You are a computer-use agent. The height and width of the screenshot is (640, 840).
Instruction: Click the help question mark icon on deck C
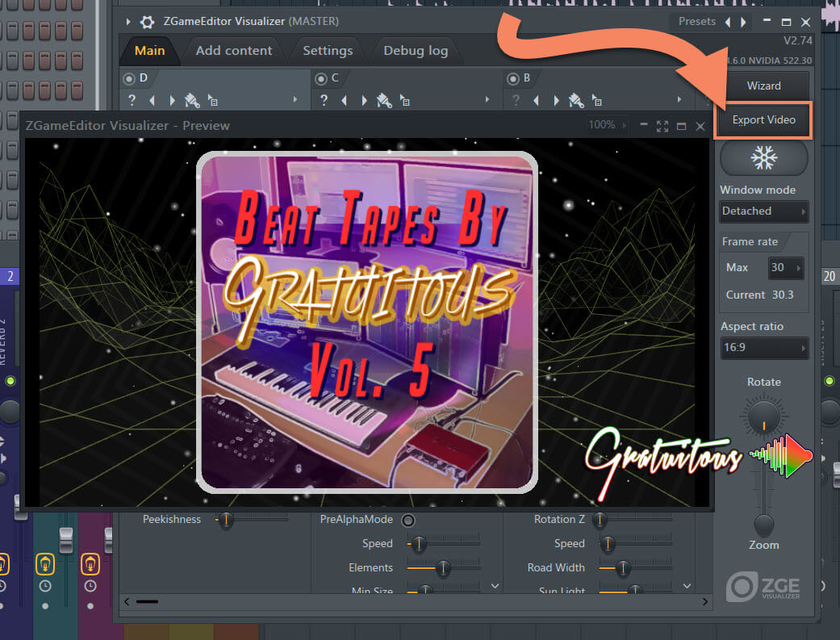tap(323, 100)
